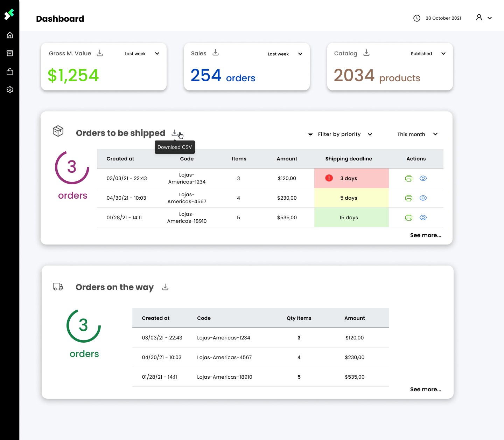
Task: View details of order Lojas-Americas-1234
Action: (x=423, y=178)
